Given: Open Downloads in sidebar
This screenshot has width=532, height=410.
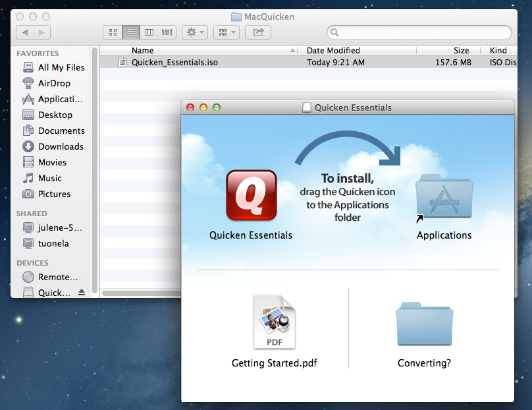Looking at the screenshot, I should click(x=53, y=146).
